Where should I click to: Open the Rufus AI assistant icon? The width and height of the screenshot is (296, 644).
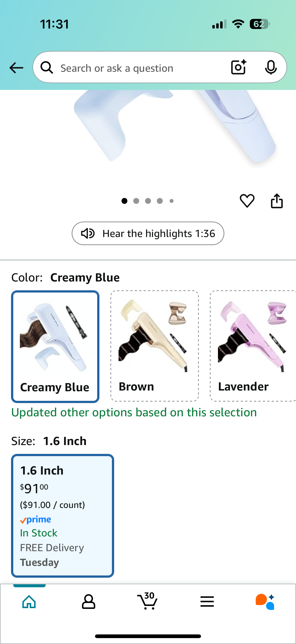265,602
